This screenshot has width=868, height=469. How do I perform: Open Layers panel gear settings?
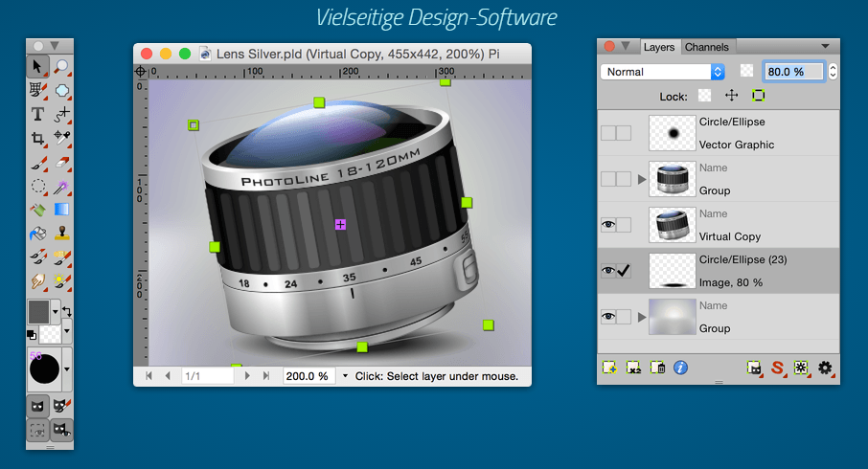(825, 368)
